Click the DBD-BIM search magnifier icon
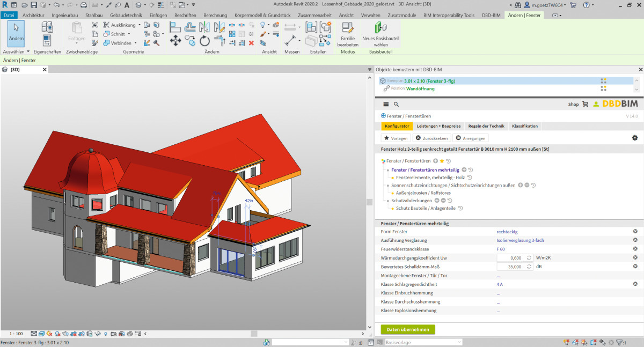The image size is (644, 347). click(x=397, y=104)
